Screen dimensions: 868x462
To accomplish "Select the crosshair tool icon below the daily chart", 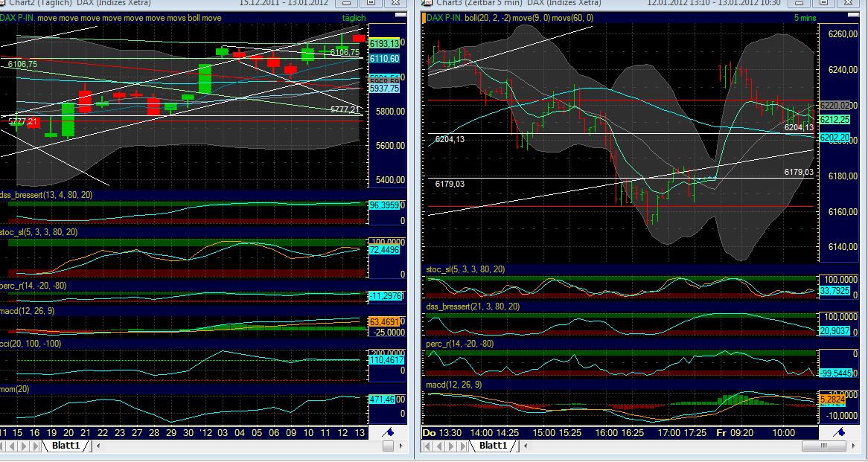I will tap(389, 431).
